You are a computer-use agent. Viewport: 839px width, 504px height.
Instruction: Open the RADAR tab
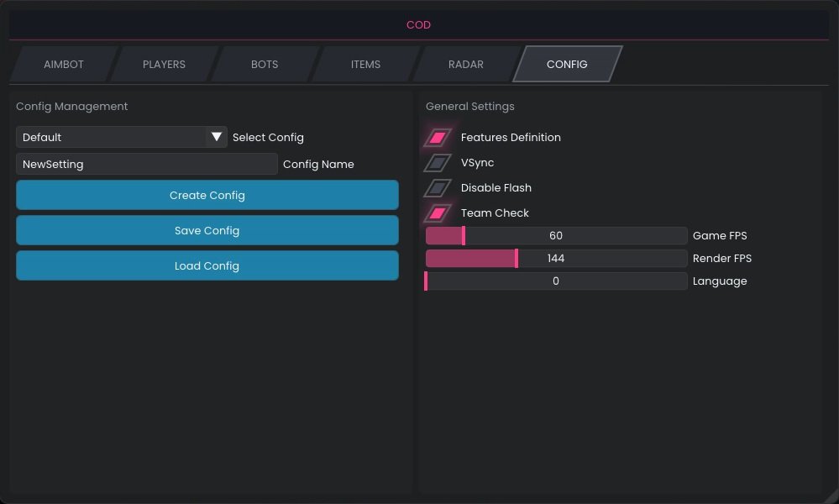[x=466, y=65]
